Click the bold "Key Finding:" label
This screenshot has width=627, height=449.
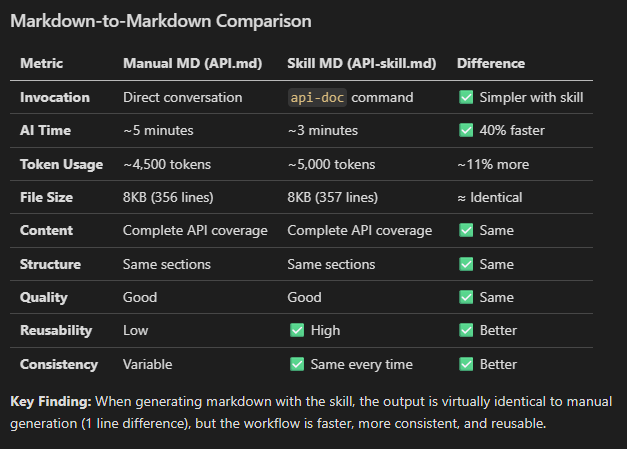(x=51, y=401)
